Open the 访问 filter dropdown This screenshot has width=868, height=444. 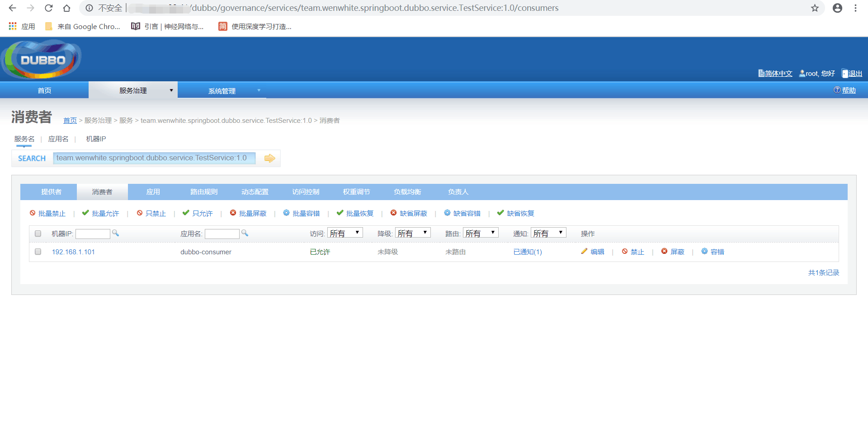pyautogui.click(x=345, y=233)
